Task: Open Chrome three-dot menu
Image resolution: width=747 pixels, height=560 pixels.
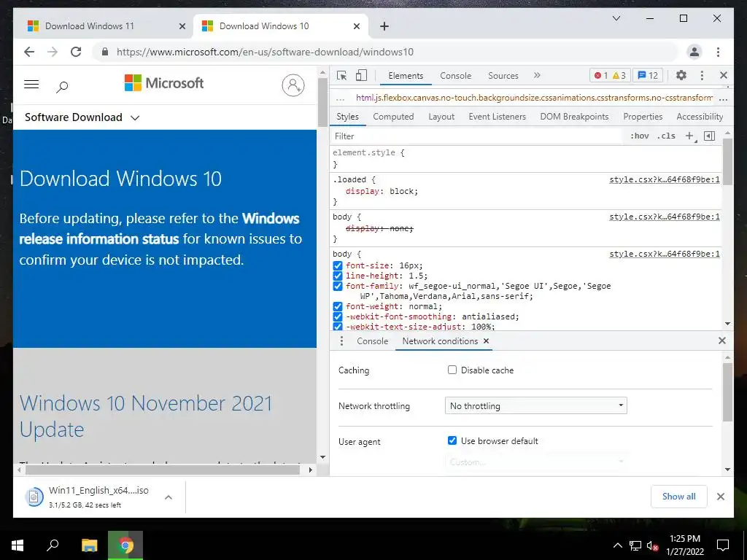Action: pos(718,52)
